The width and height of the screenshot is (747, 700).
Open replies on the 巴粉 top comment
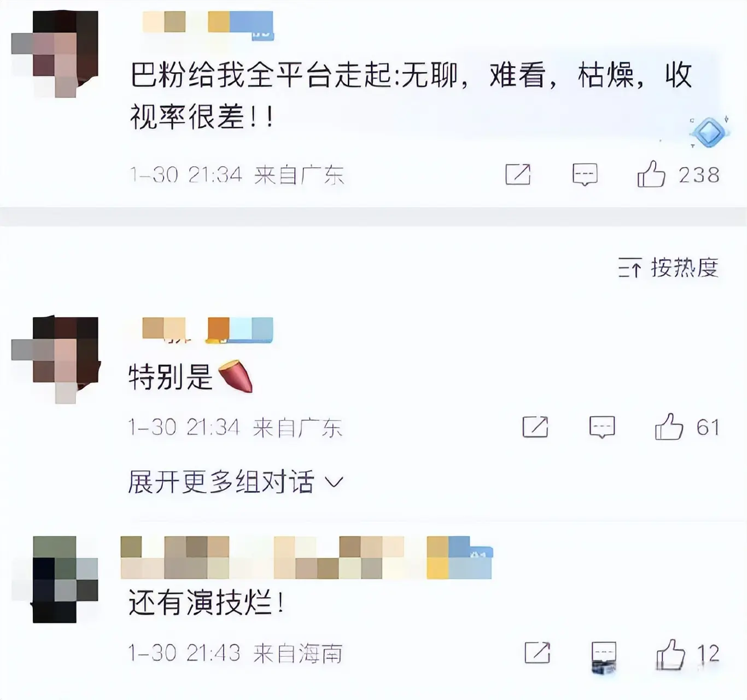pyautogui.click(x=585, y=175)
